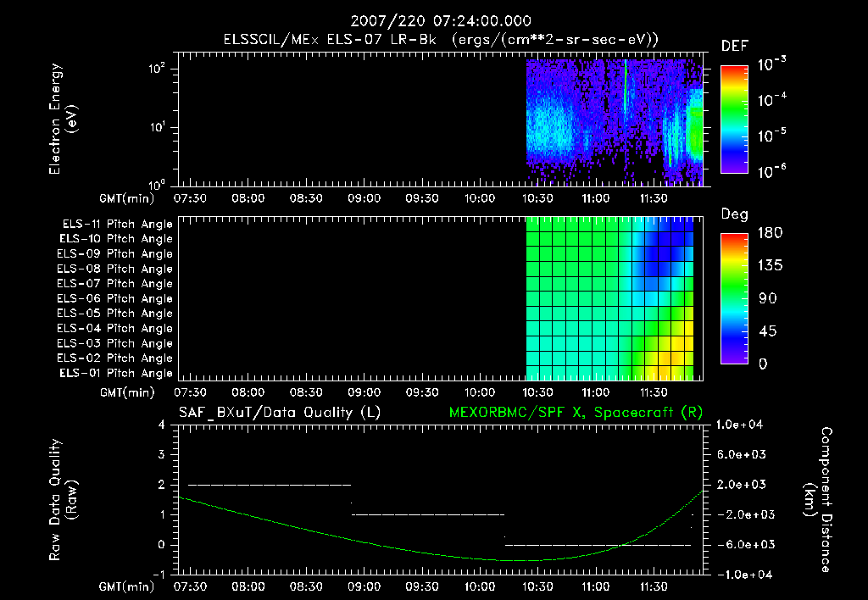The image size is (868, 600).
Task: Select the ELS-05 Pitch Angle row label
Action: [x=114, y=314]
